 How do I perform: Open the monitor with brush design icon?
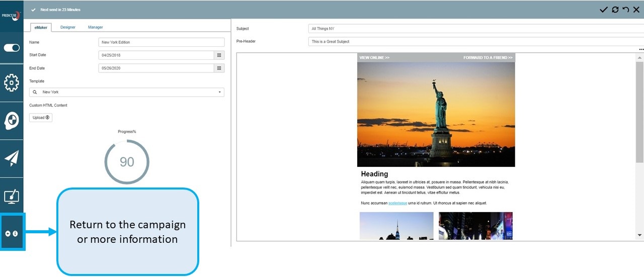12,196
